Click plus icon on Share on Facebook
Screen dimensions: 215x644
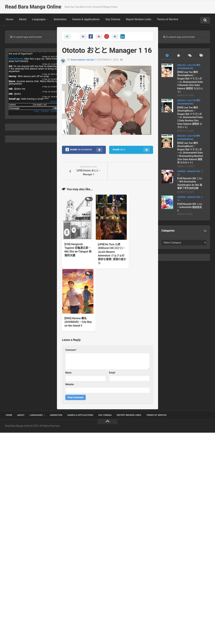pyautogui.click(x=99, y=150)
